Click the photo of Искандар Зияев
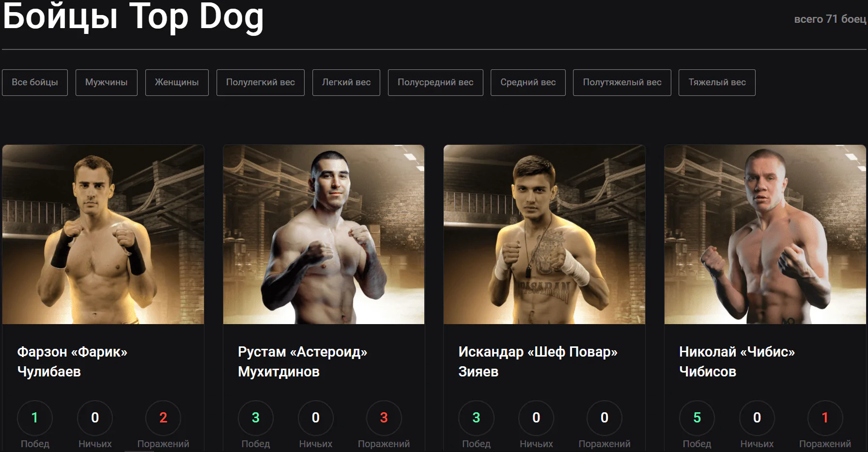The height and width of the screenshot is (452, 868). (x=544, y=235)
